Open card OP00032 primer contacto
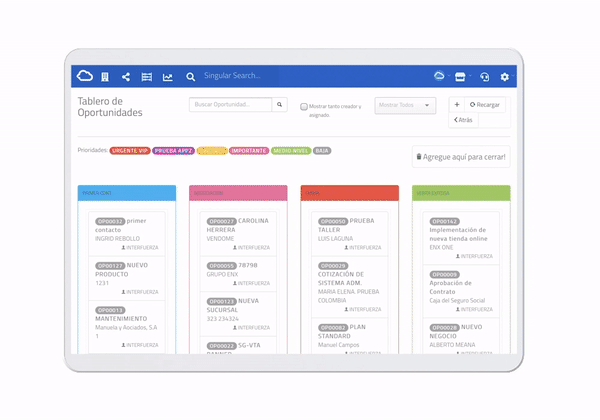The height and width of the screenshot is (420, 600). [x=127, y=234]
